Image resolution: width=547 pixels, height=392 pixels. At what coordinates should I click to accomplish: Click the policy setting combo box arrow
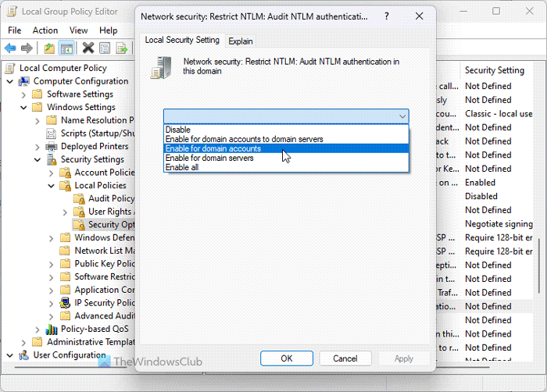pos(402,116)
